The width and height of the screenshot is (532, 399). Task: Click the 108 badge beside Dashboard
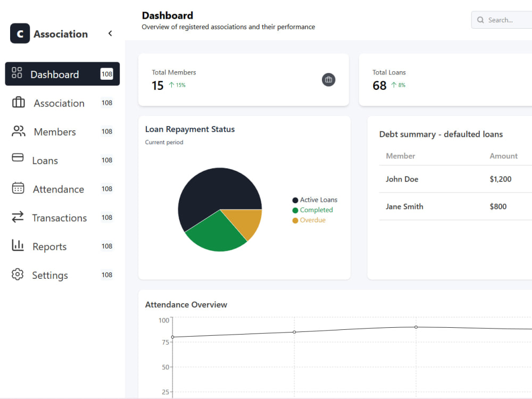[107, 74]
